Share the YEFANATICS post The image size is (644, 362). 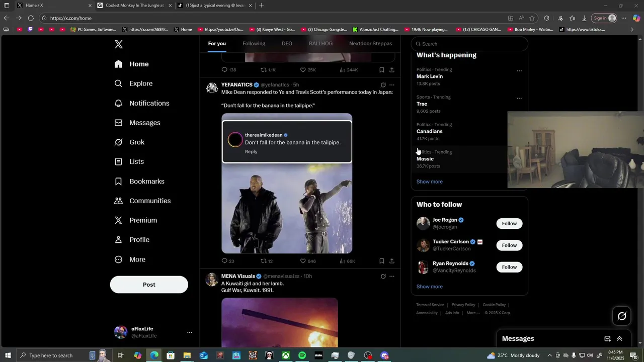pyautogui.click(x=392, y=261)
